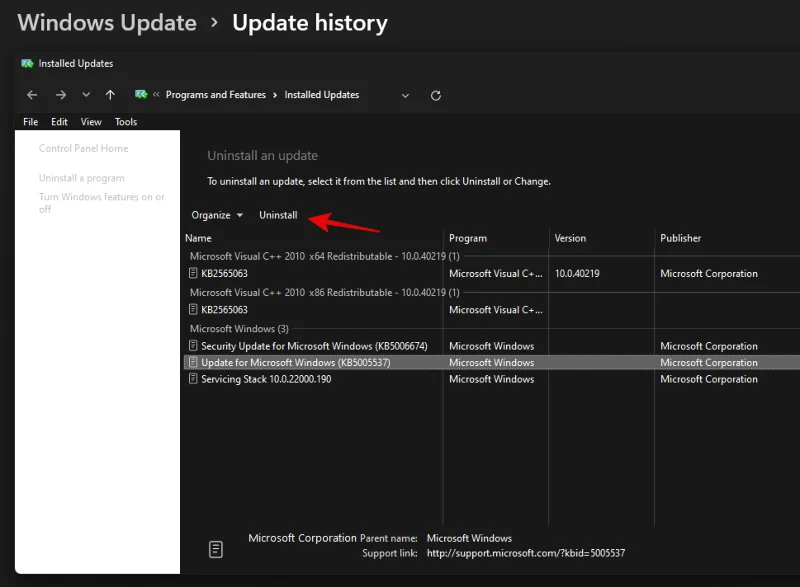Click the Up one level arrow icon

coord(110,94)
